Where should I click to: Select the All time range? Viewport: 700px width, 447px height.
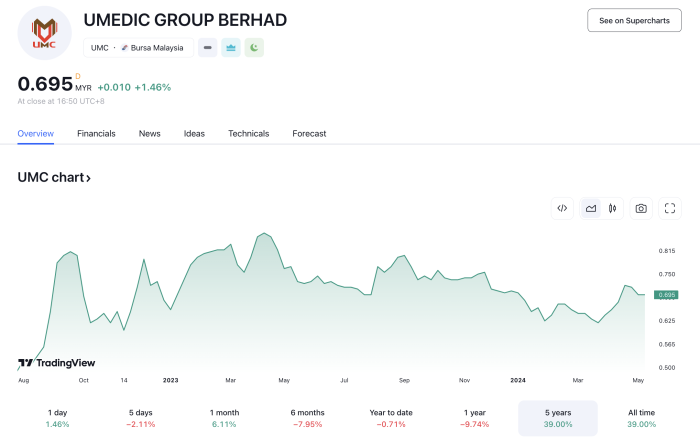[641, 418]
